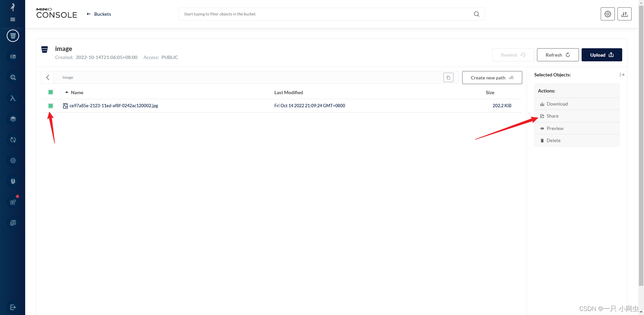
Task: Click the Created 2022-10-14 timestamp
Action: click(106, 57)
